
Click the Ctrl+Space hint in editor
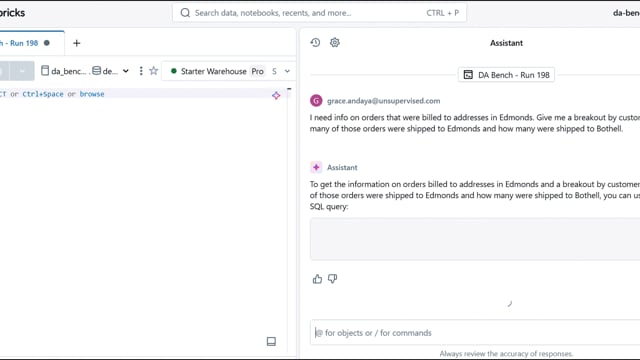click(43, 94)
